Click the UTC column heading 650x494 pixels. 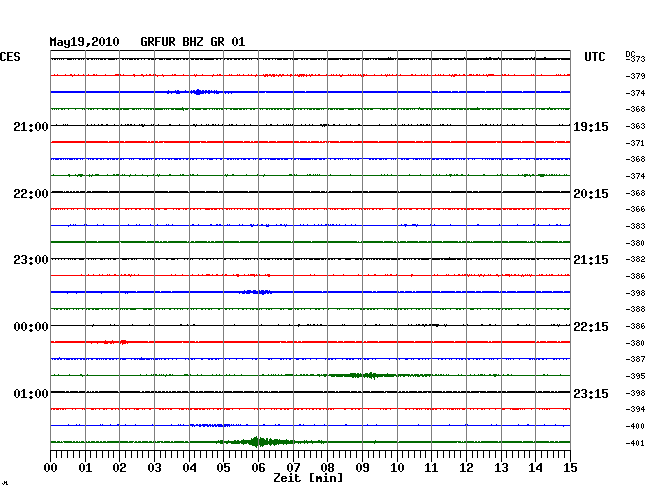594,57
